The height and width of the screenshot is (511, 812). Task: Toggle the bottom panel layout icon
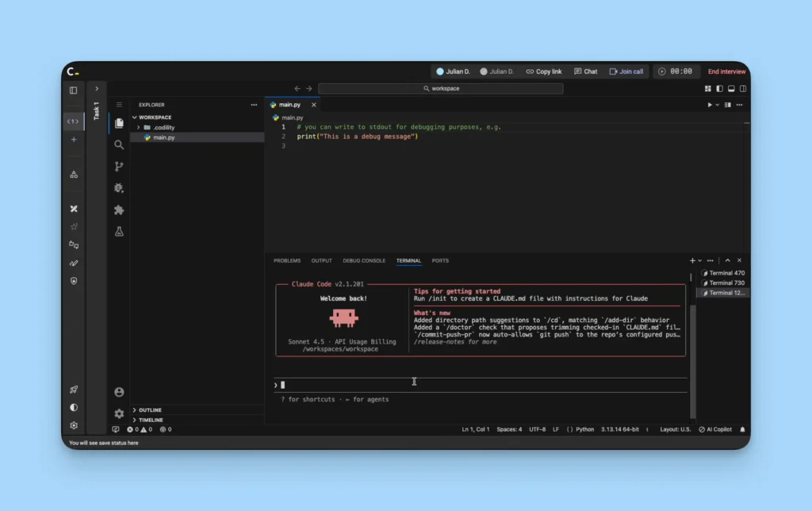tap(731, 89)
